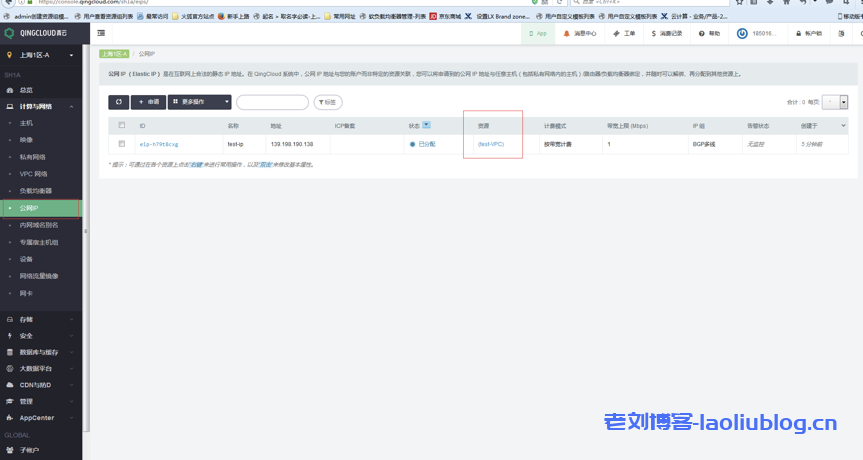The width and height of the screenshot is (863, 460).
Task: Toggle the select-all checkbox in table header
Action: tap(122, 126)
